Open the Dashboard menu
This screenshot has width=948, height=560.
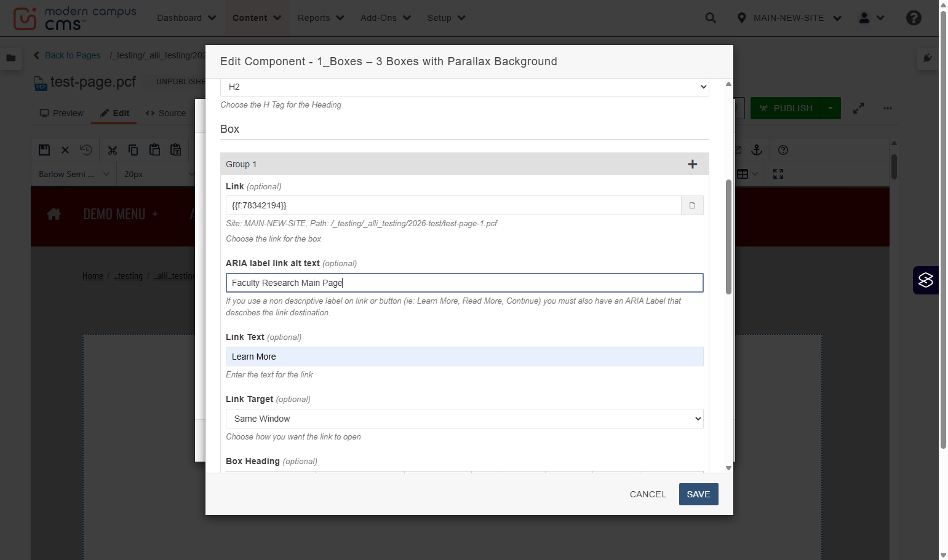(186, 18)
